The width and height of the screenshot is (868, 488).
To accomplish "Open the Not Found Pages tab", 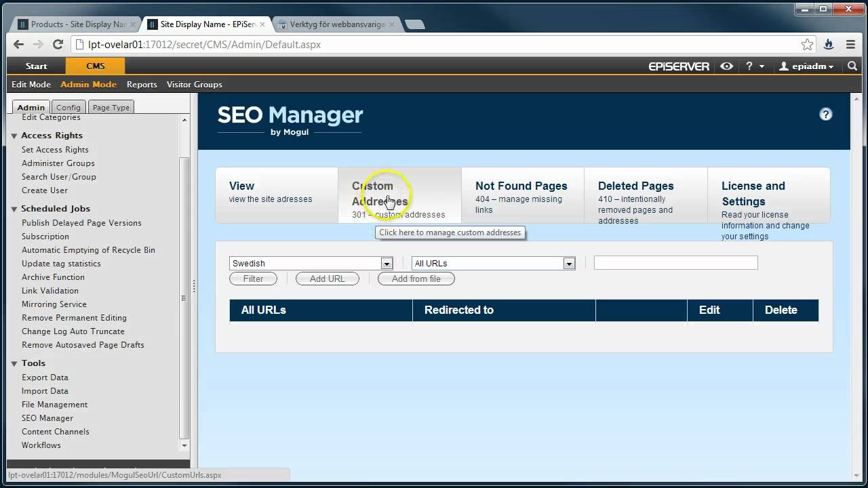I will tap(522, 195).
